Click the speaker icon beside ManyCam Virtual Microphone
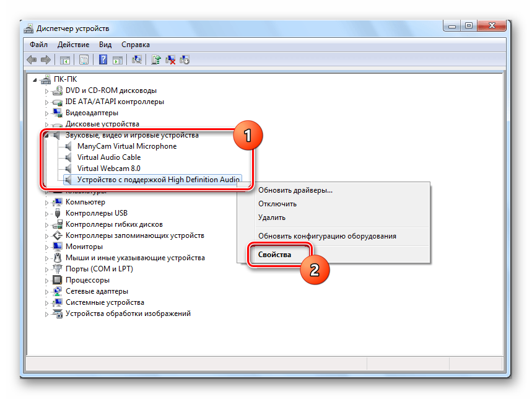 68,146
